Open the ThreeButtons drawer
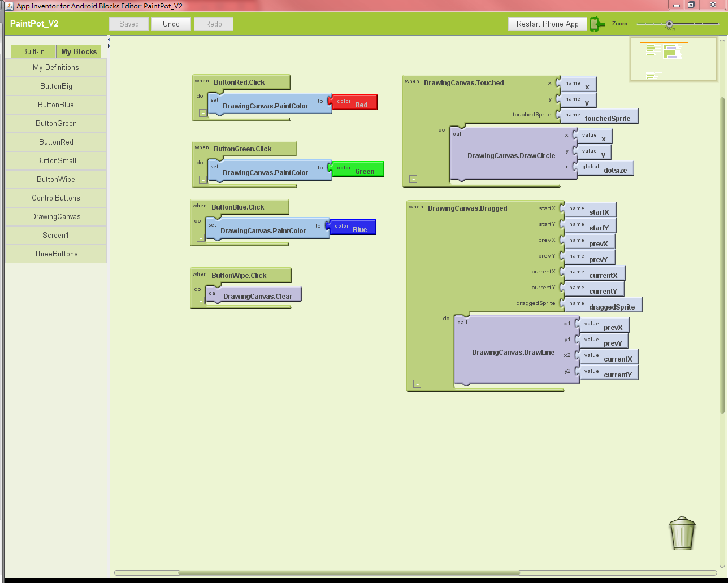 tap(56, 254)
